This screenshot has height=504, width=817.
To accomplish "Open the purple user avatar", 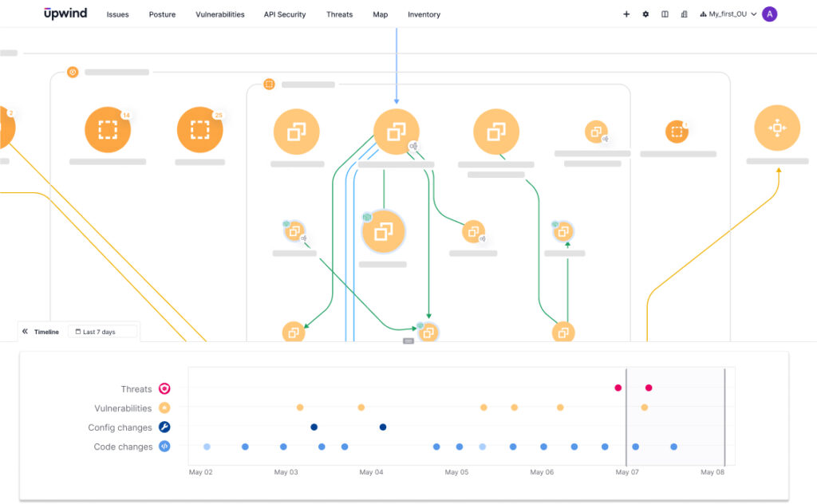I will click(x=768, y=14).
